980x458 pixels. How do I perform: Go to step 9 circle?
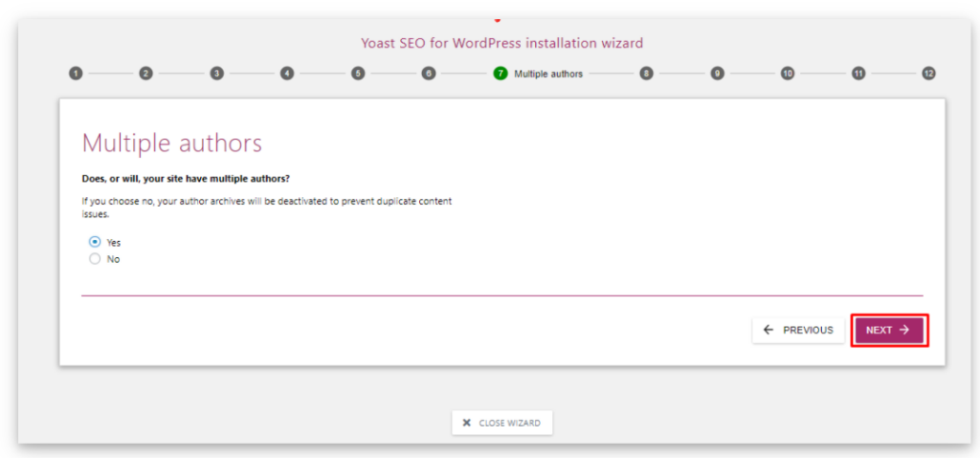[717, 74]
